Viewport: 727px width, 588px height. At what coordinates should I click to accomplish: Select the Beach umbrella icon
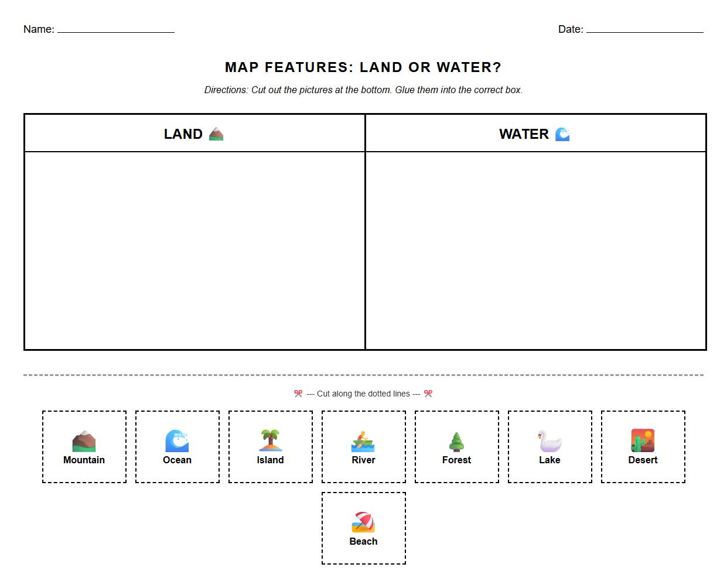pyautogui.click(x=363, y=520)
